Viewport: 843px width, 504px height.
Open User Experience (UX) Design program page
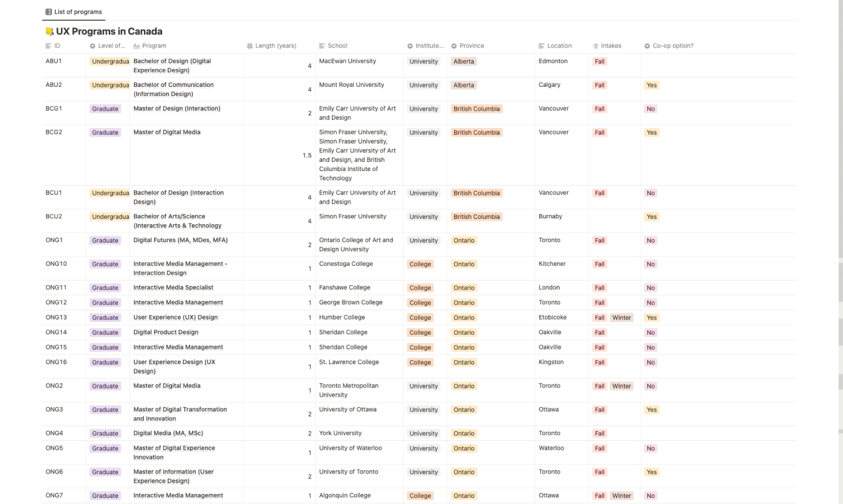click(175, 318)
